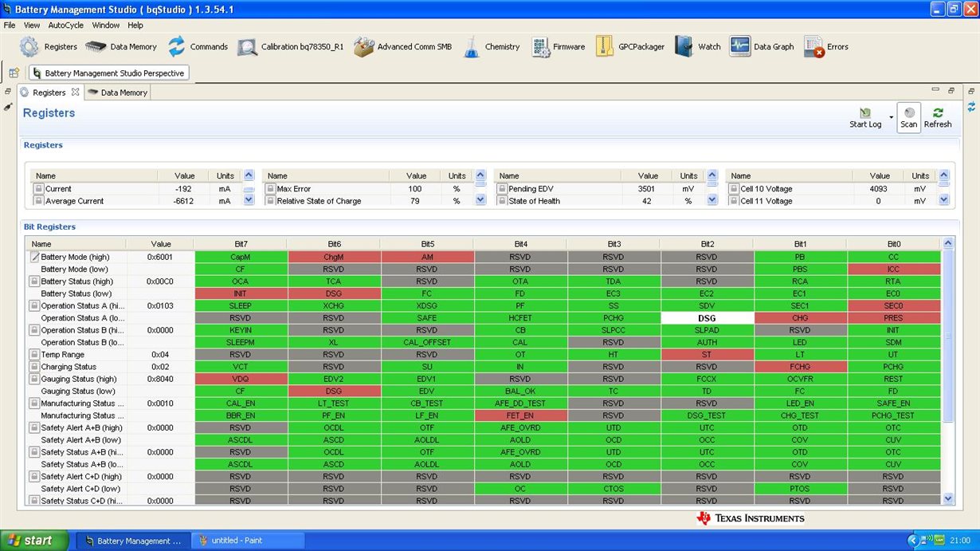
Task: Toggle the red FET_EN bit cell
Action: click(x=519, y=415)
